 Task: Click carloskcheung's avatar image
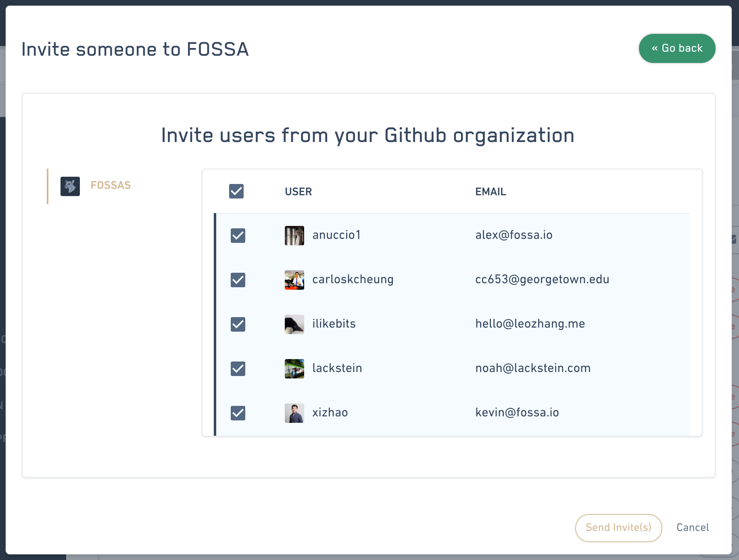pyautogui.click(x=294, y=280)
